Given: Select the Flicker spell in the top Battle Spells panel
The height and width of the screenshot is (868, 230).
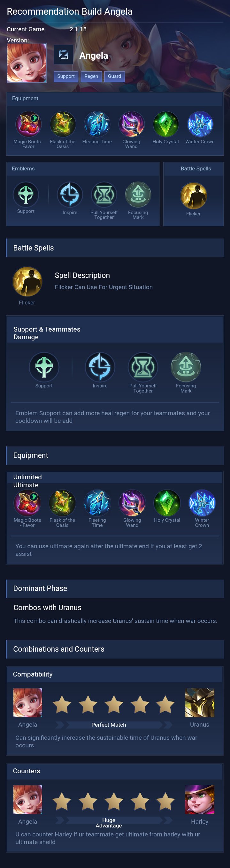Looking at the screenshot, I should point(193,196).
